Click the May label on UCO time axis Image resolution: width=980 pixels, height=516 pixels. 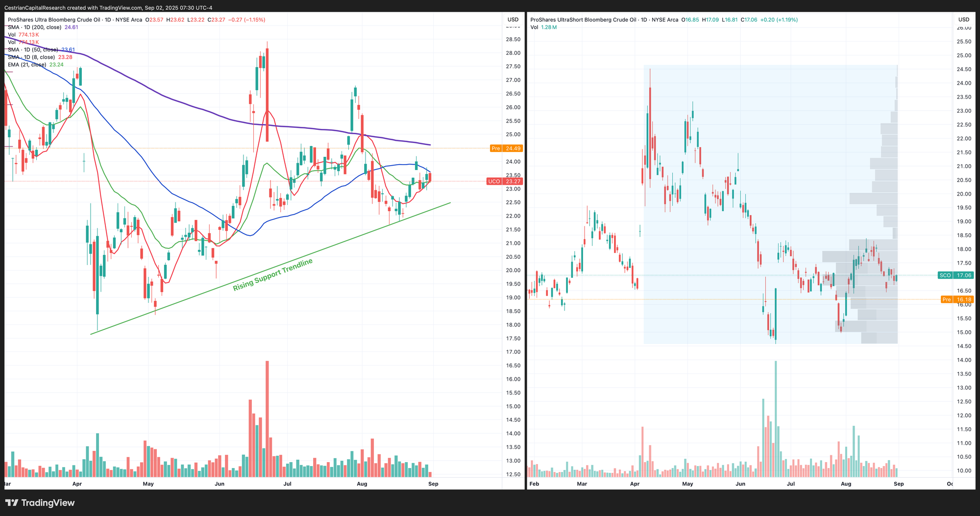148,484
